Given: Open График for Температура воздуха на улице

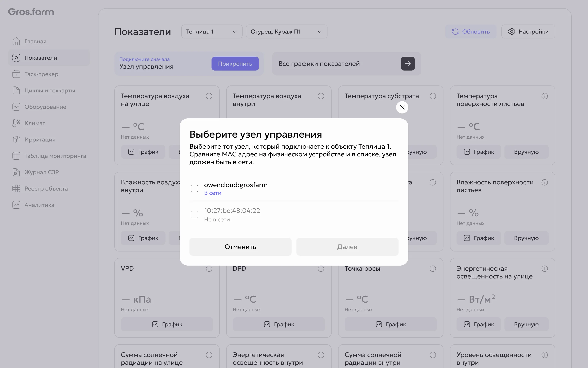Looking at the screenshot, I should click(143, 152).
